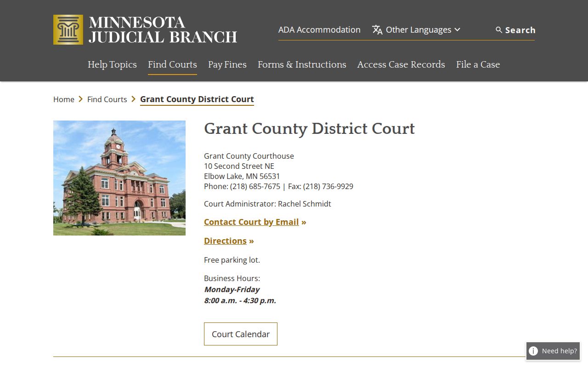The height and width of the screenshot is (368, 588).
Task: Click the Monday-Friday business days text
Action: [232, 289]
